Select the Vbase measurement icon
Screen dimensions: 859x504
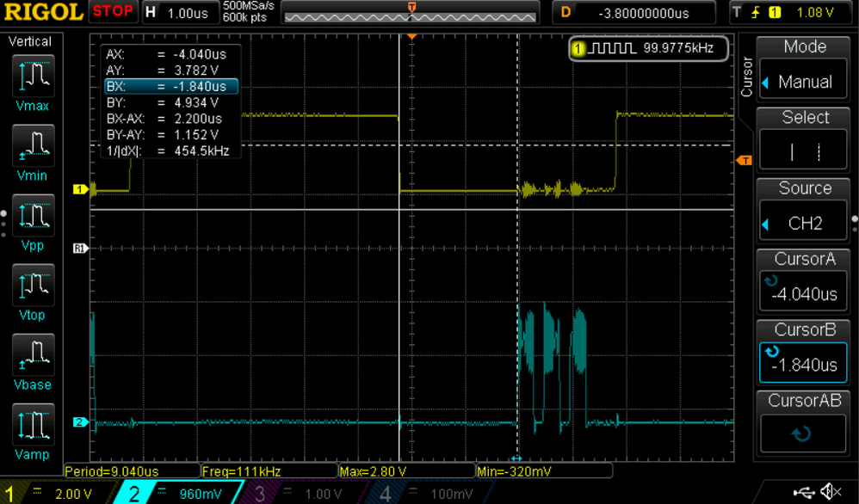point(33,354)
